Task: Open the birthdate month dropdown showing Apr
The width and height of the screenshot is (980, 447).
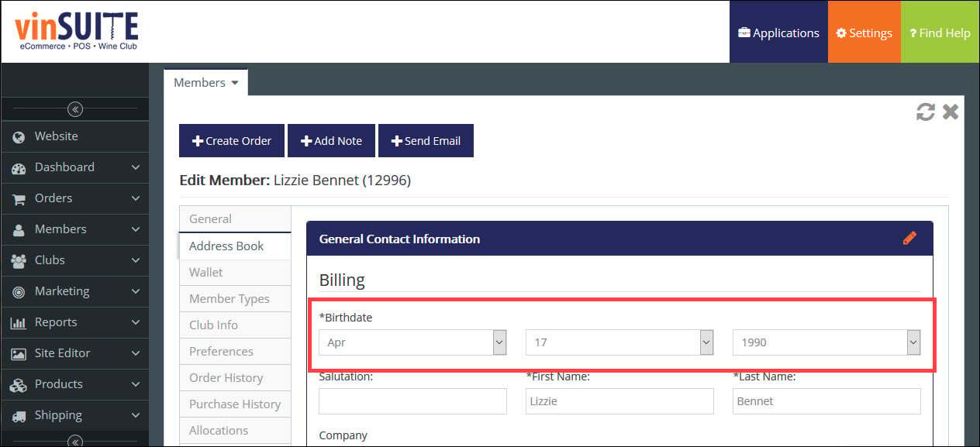Action: (412, 342)
